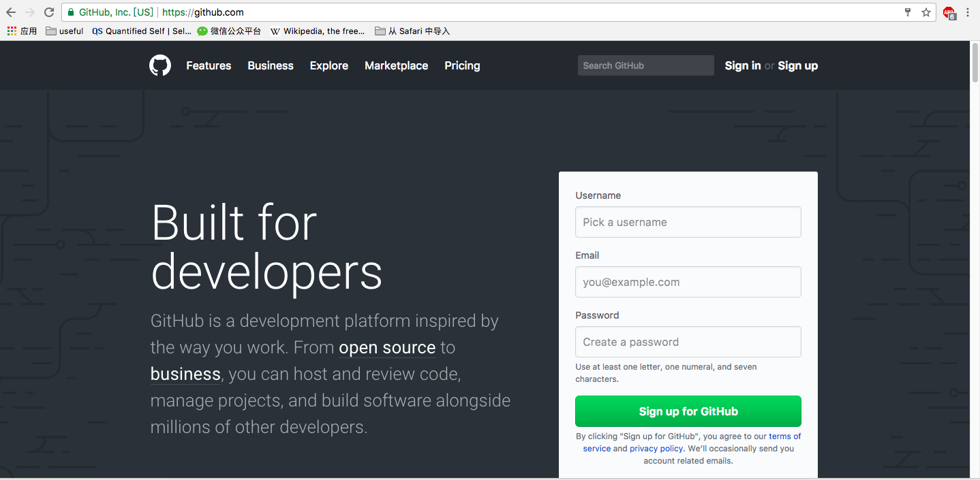This screenshot has height=480, width=980.
Task: Focus the 'Pick a username' field
Action: pyautogui.click(x=688, y=222)
